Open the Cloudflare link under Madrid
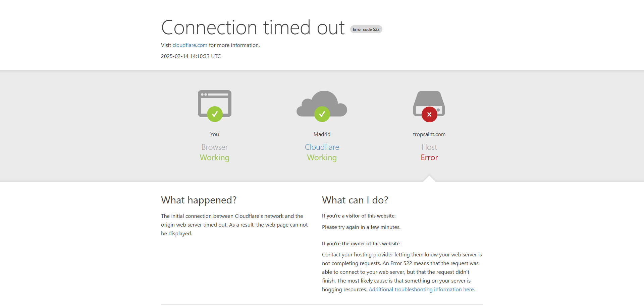This screenshot has height=308, width=644. point(322,147)
